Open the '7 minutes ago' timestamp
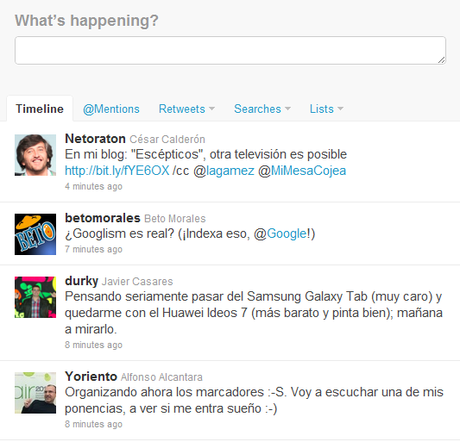The image size is (460, 442). click(94, 249)
